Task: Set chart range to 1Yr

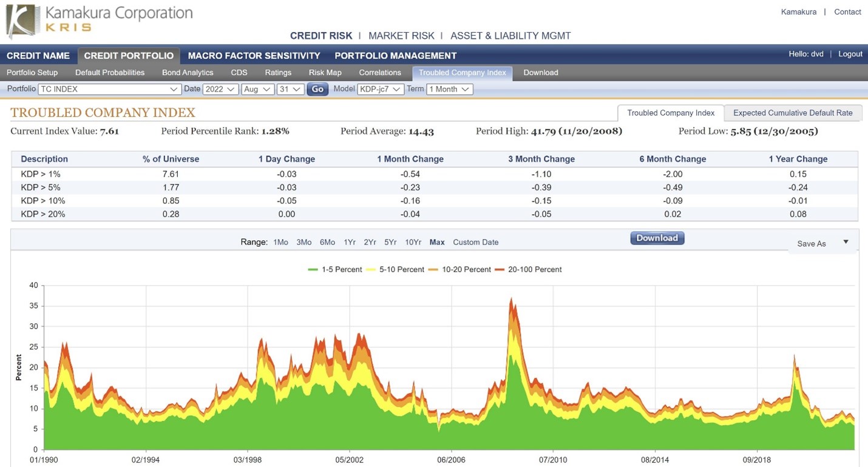Action: point(350,242)
